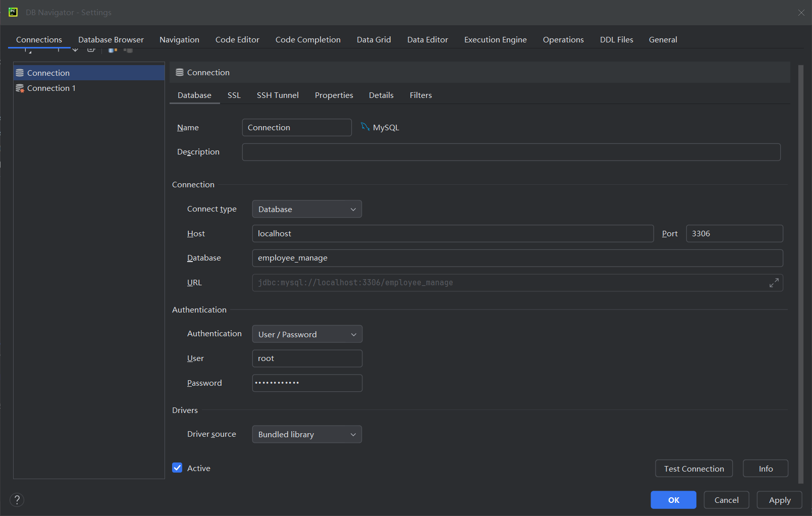Close the DB Navigator Settings dialog
Screen dimensions: 812x516
[801, 13]
